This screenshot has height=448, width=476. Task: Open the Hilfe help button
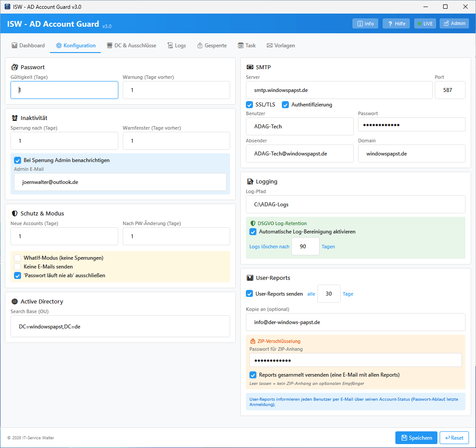[396, 24]
